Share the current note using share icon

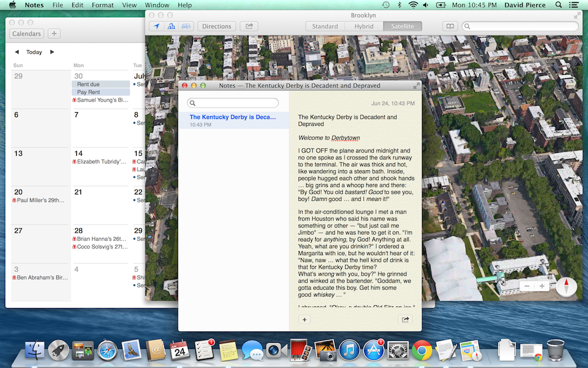405,320
